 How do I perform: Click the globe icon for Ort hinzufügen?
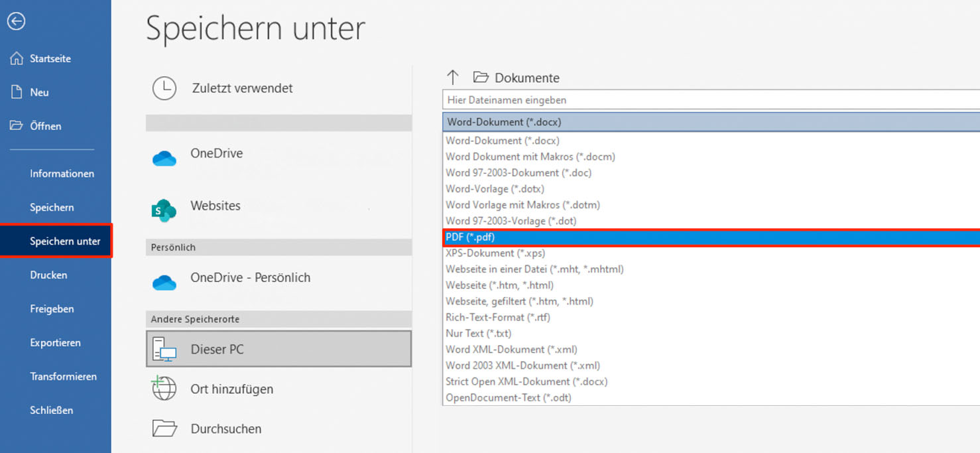(164, 389)
